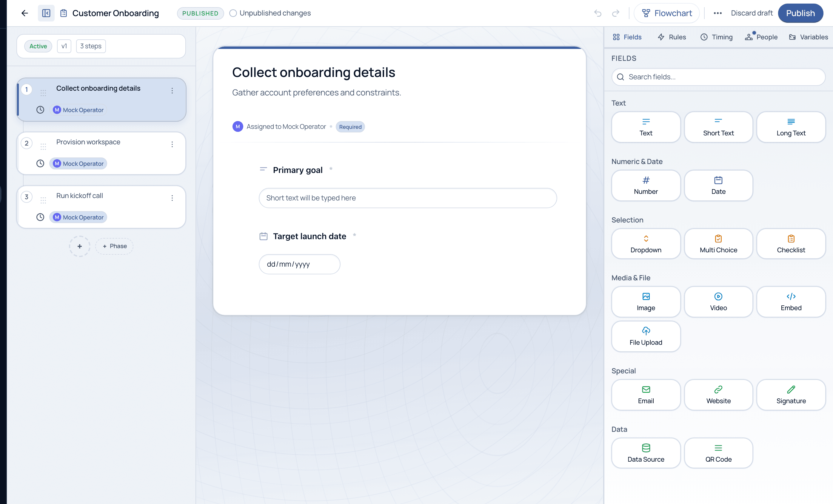This screenshot has height=504, width=833.
Task: Add a Number field
Action: click(646, 185)
